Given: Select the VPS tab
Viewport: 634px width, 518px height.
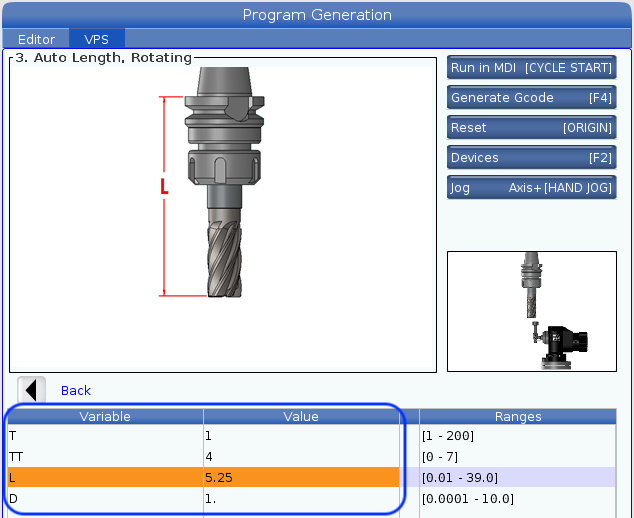Looking at the screenshot, I should 97,40.
